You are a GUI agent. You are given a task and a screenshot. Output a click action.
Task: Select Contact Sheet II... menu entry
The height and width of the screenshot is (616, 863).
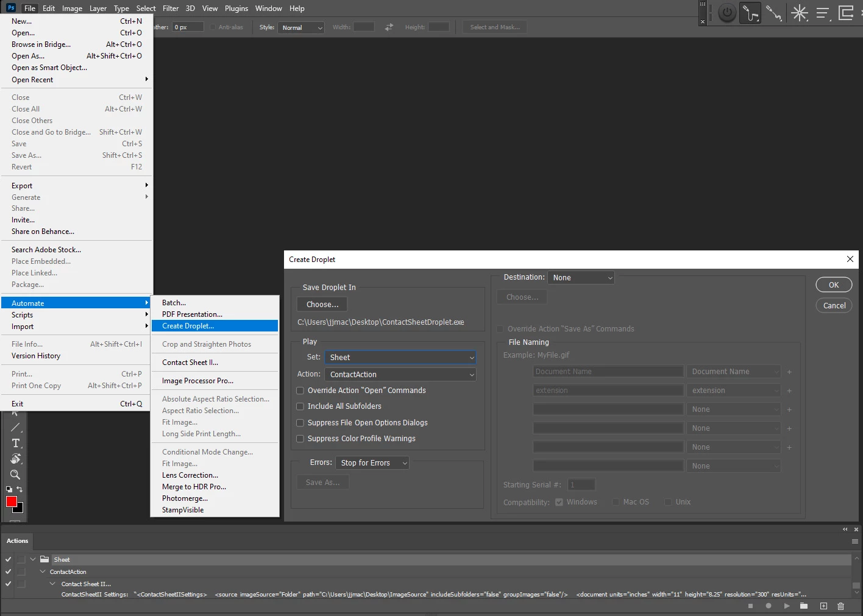[215, 363]
